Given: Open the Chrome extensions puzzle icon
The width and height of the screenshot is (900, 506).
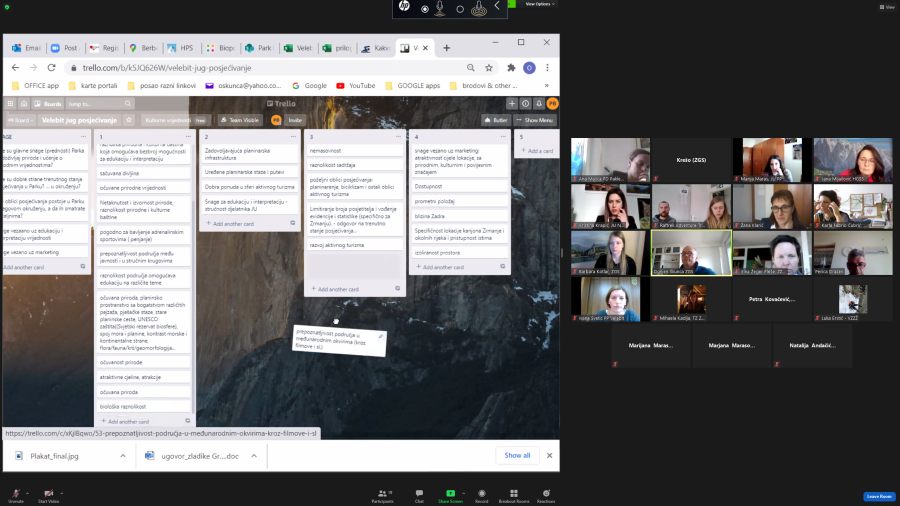Looking at the screenshot, I should tap(511, 68).
